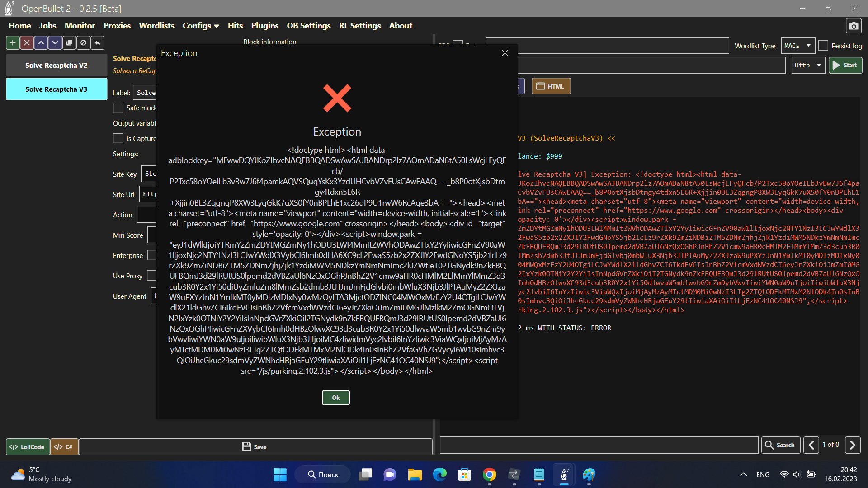This screenshot has height=488, width=868.
Task: Open the Jobs page
Action: point(48,26)
